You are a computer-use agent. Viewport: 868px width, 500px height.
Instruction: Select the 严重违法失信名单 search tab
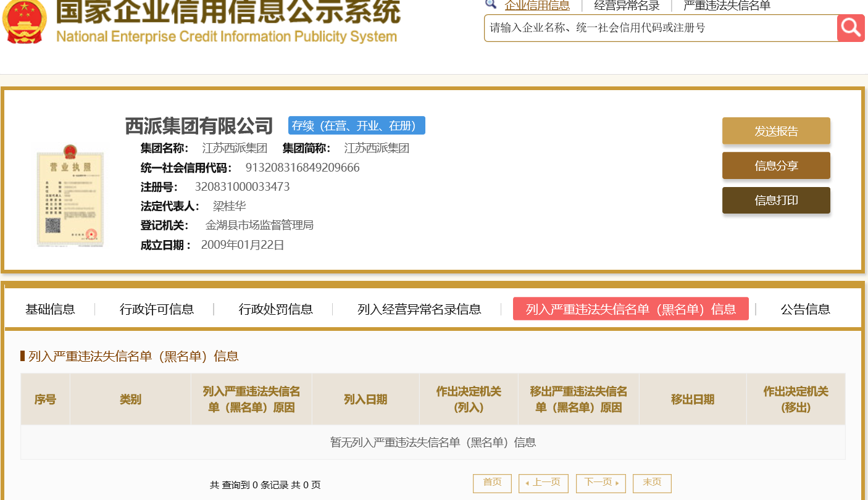[727, 6]
